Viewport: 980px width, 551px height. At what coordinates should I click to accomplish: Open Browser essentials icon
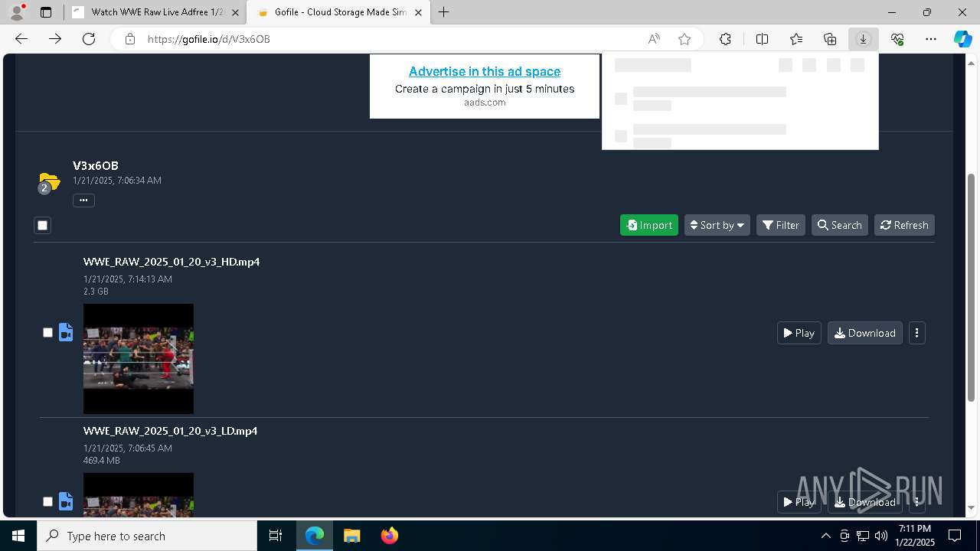click(897, 39)
